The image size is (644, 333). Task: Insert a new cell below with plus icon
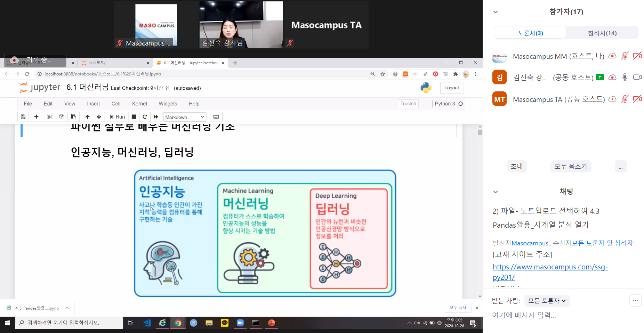36,117
